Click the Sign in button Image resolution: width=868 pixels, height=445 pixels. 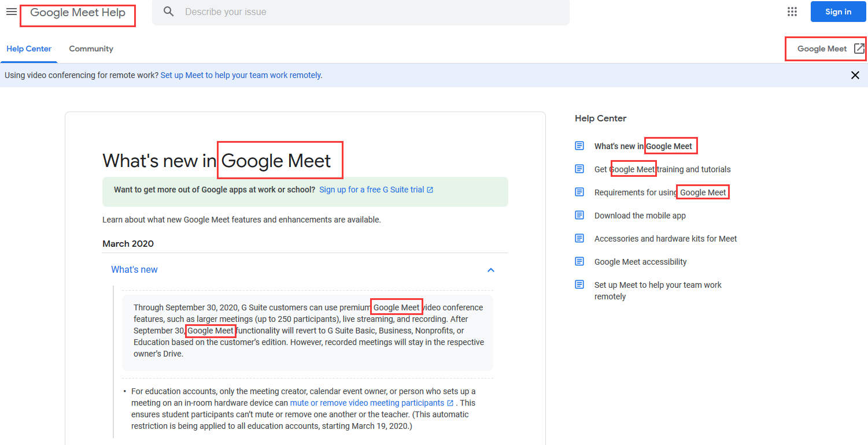pyautogui.click(x=838, y=12)
